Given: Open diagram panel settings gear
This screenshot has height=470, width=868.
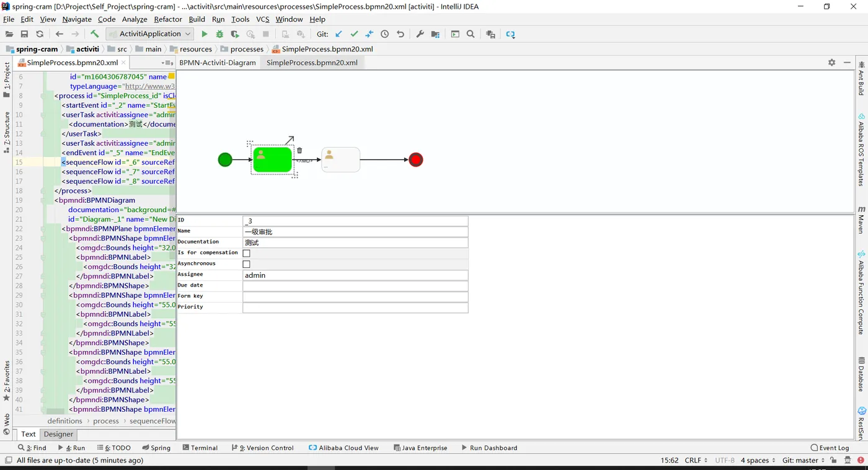Looking at the screenshot, I should (832, 63).
